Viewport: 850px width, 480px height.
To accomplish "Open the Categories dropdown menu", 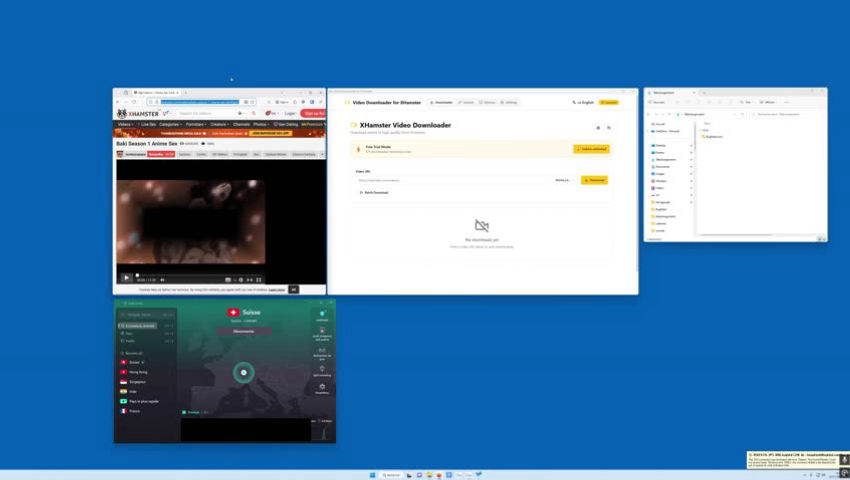I will [170, 124].
